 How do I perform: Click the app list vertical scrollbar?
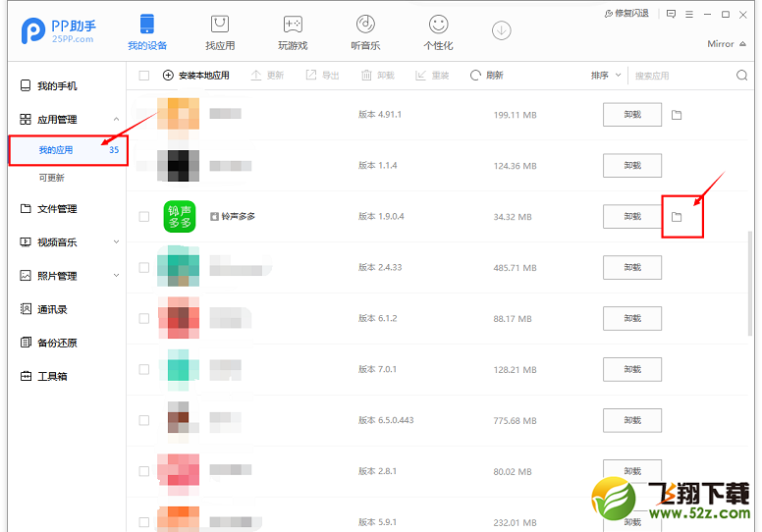750,284
